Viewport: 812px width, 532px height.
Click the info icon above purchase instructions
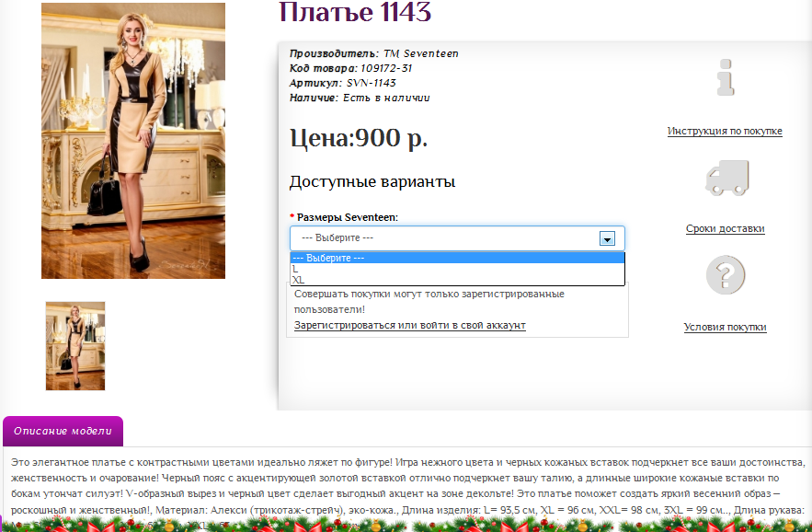[x=726, y=77]
